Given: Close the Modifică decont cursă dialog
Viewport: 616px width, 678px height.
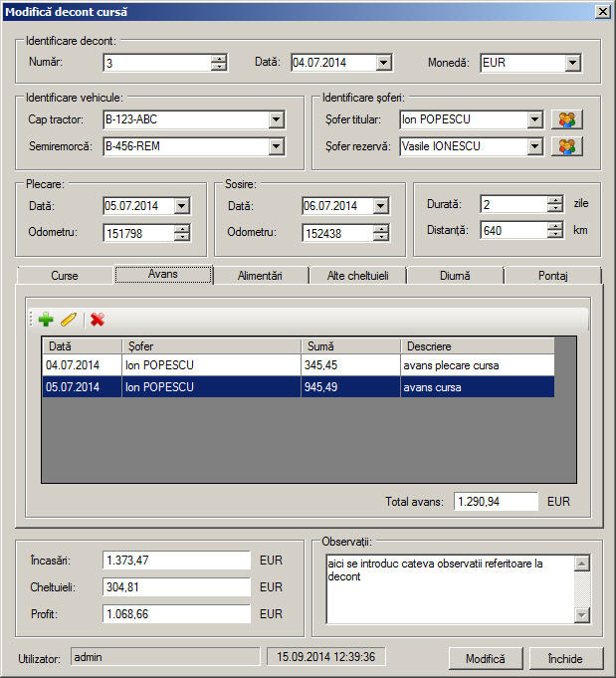Looking at the screenshot, I should click(x=603, y=11).
